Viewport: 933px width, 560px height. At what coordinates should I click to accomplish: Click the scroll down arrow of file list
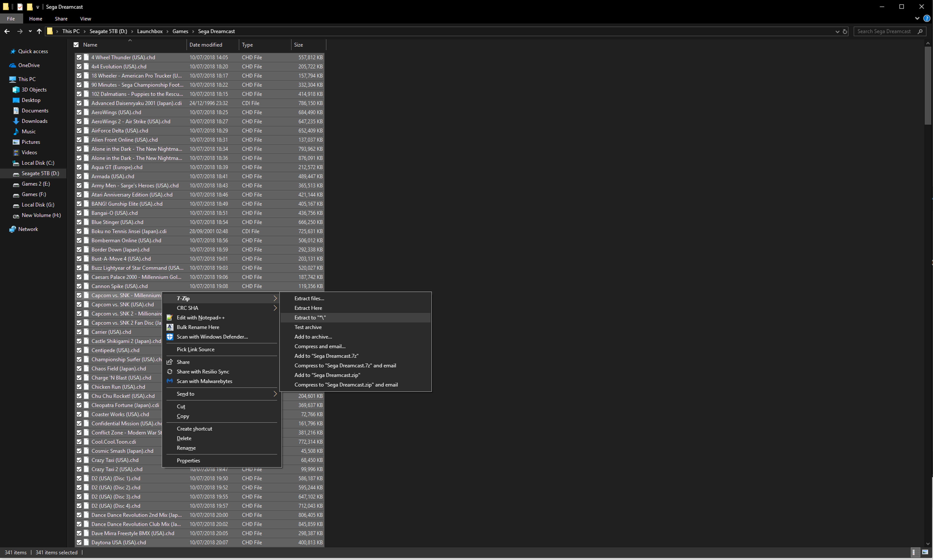click(928, 544)
